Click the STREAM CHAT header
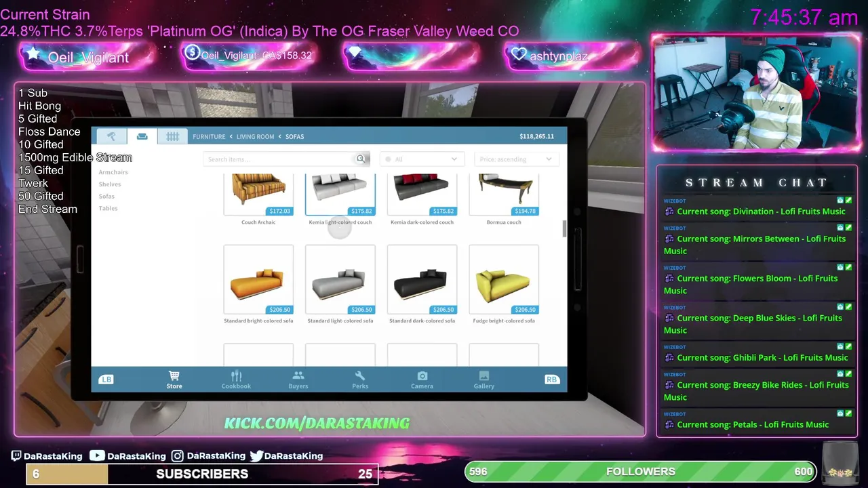 (756, 182)
